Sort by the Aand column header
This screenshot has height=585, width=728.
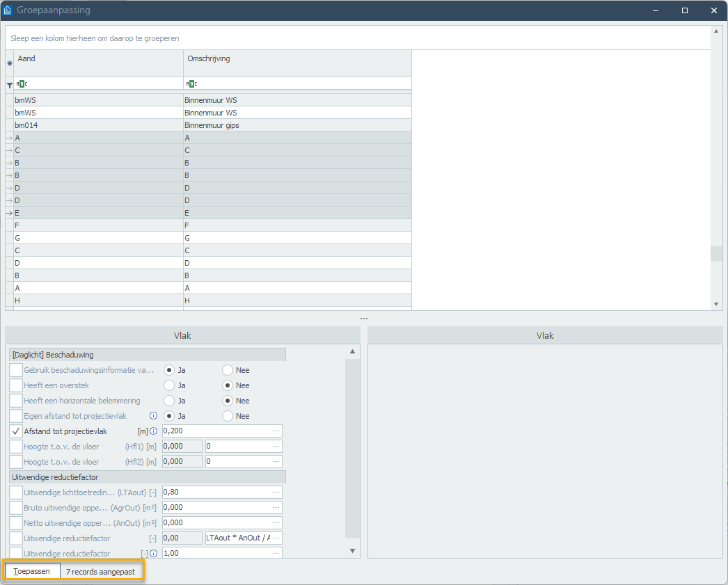click(x=97, y=59)
